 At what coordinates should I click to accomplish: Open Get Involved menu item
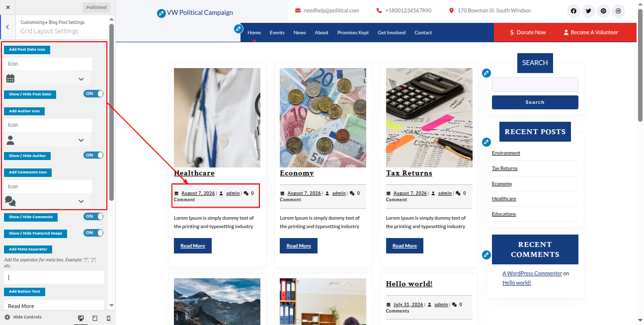coord(392,32)
